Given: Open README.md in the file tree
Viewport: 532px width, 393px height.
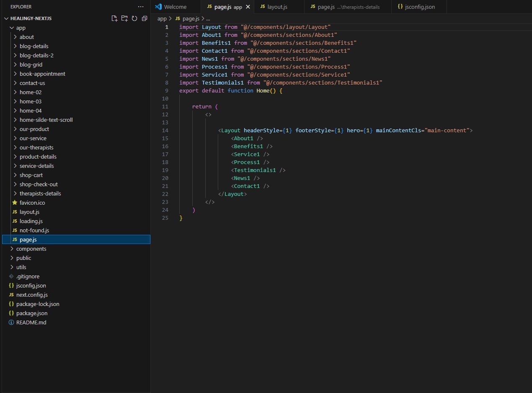Looking at the screenshot, I should pyautogui.click(x=76, y=322).
